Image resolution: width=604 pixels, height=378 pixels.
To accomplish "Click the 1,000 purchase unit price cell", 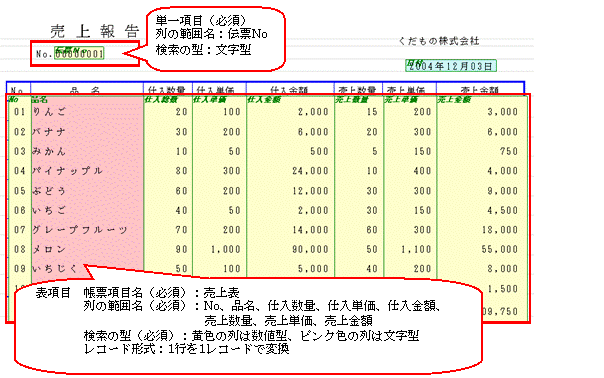I will [226, 249].
